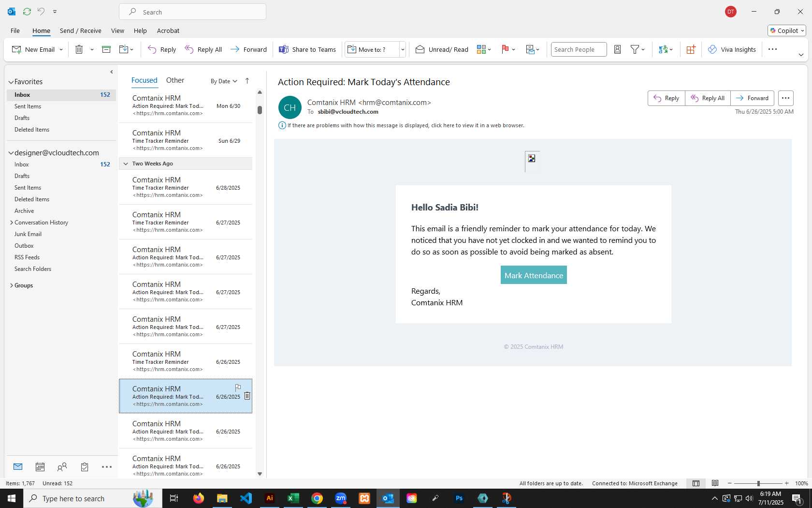Collapse the Two Weeks Ago group

(x=126, y=164)
